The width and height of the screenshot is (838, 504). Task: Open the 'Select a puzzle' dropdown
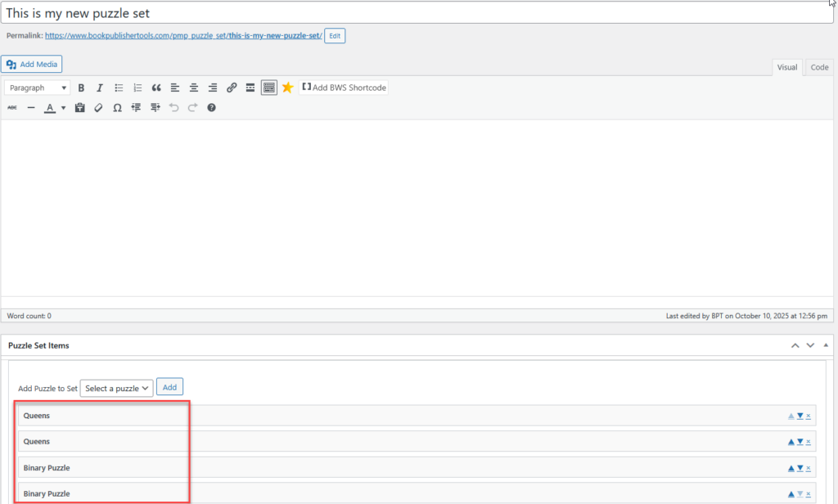point(117,388)
